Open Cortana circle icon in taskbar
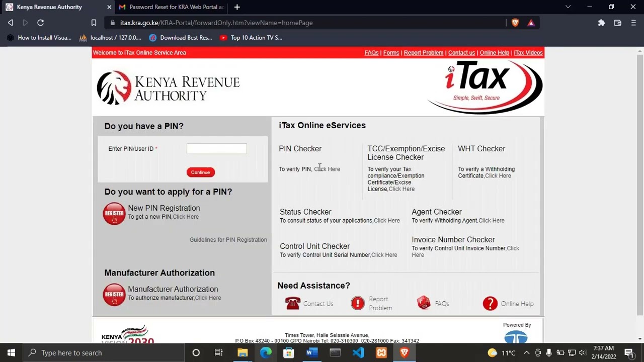Screen dimensions: 644x362 pos(196,352)
